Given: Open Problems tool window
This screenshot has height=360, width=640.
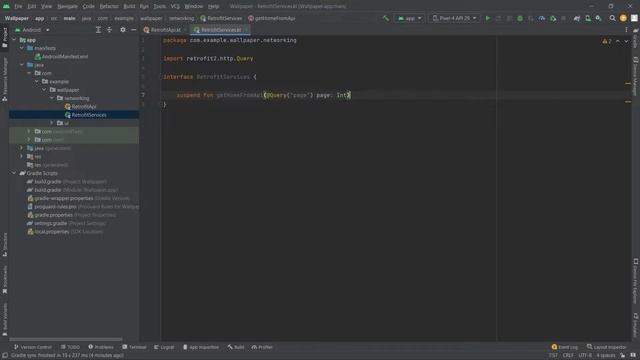Looking at the screenshot, I should pyautogui.click(x=101, y=347).
